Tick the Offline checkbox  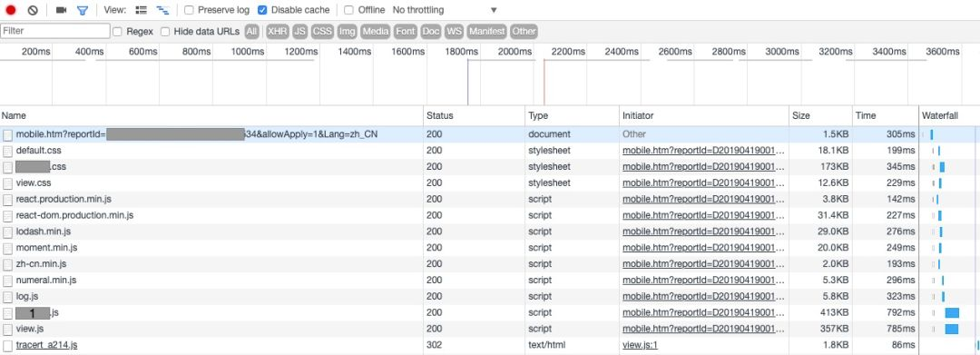point(348,10)
